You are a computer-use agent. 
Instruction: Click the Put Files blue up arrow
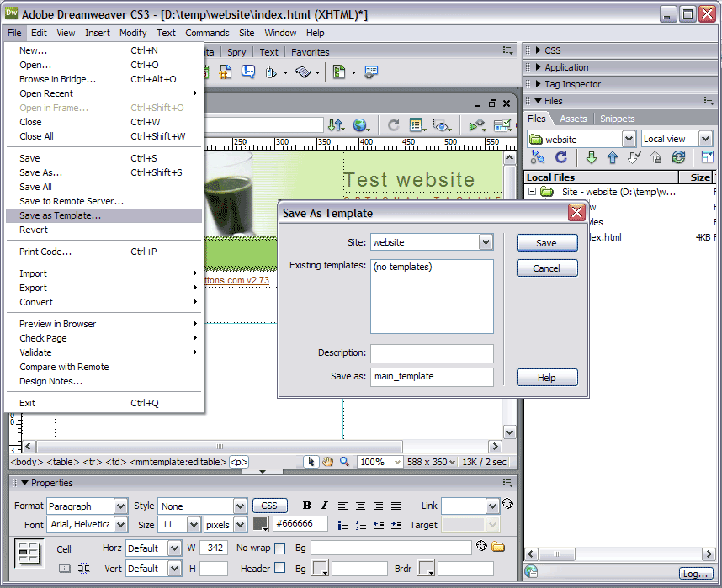(x=612, y=157)
